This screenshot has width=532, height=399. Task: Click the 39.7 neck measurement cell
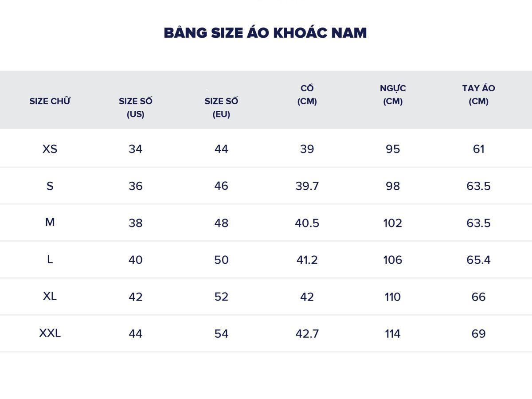coord(307,186)
